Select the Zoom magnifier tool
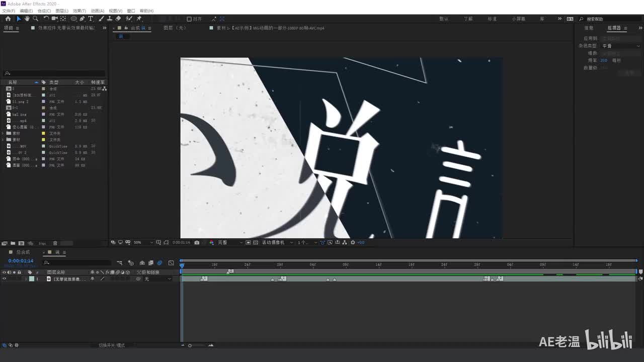 [x=36, y=19]
